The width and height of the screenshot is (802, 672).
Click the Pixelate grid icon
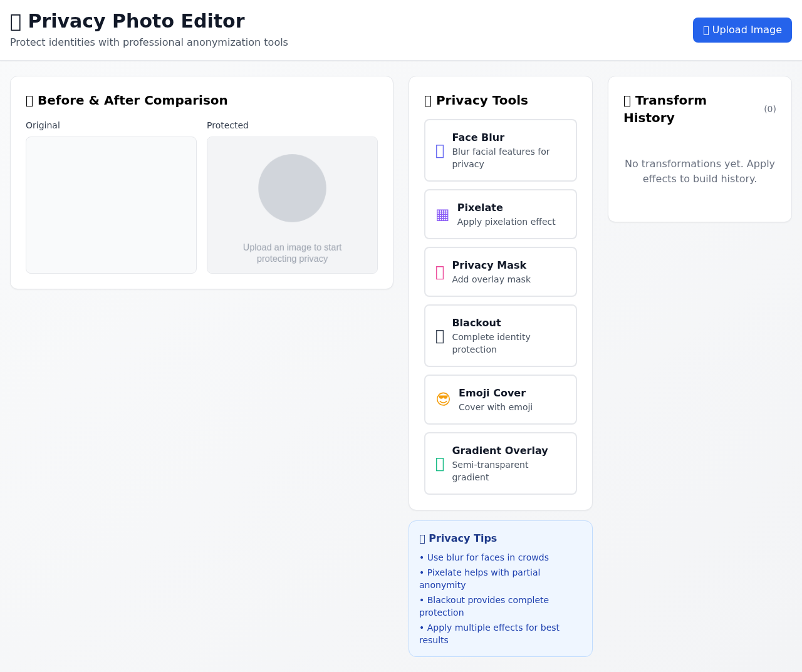click(x=442, y=215)
